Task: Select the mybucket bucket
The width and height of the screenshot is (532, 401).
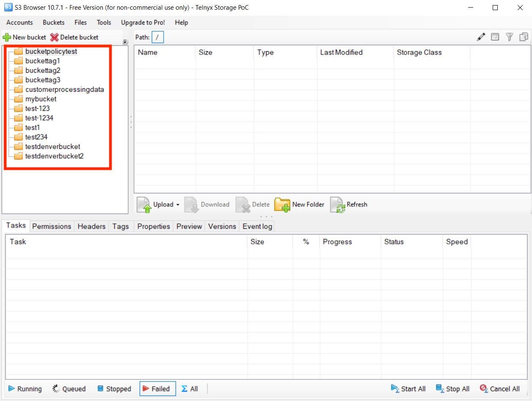Action: point(41,99)
